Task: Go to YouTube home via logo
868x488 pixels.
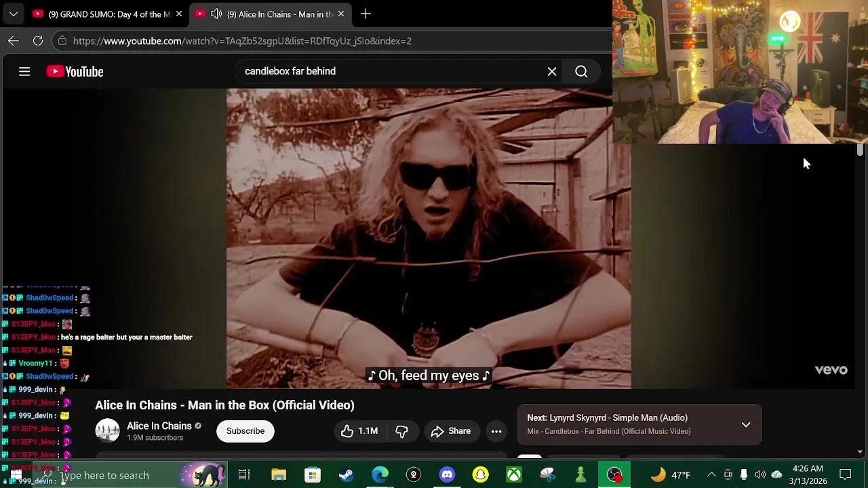Action: point(75,71)
